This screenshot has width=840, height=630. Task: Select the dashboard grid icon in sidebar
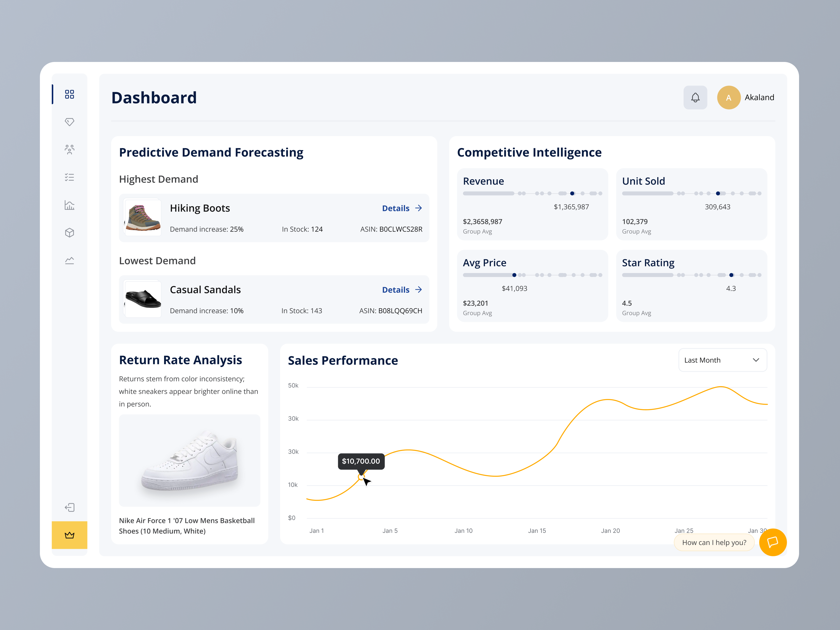tap(70, 94)
